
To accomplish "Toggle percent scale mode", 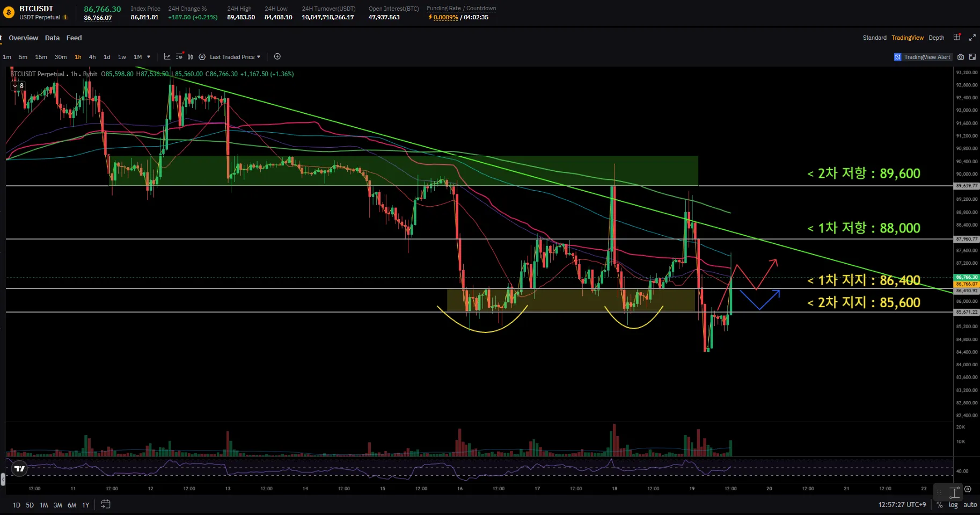I will pos(939,505).
